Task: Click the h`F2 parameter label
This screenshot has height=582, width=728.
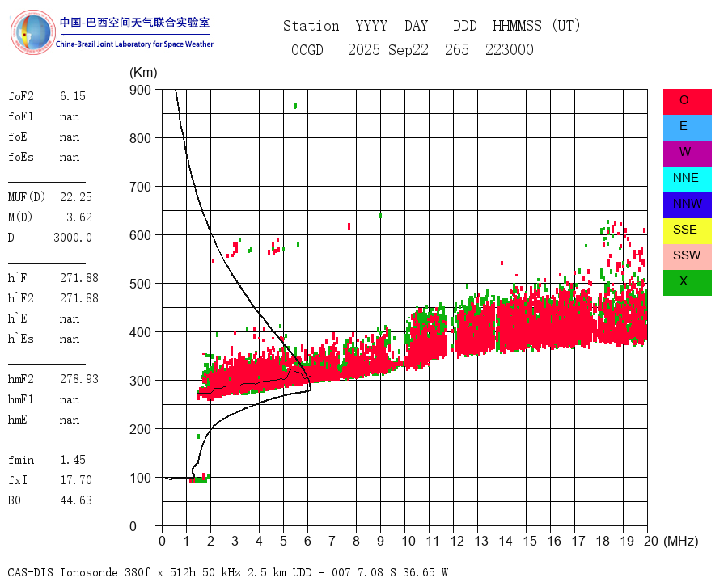Action: (x=21, y=298)
